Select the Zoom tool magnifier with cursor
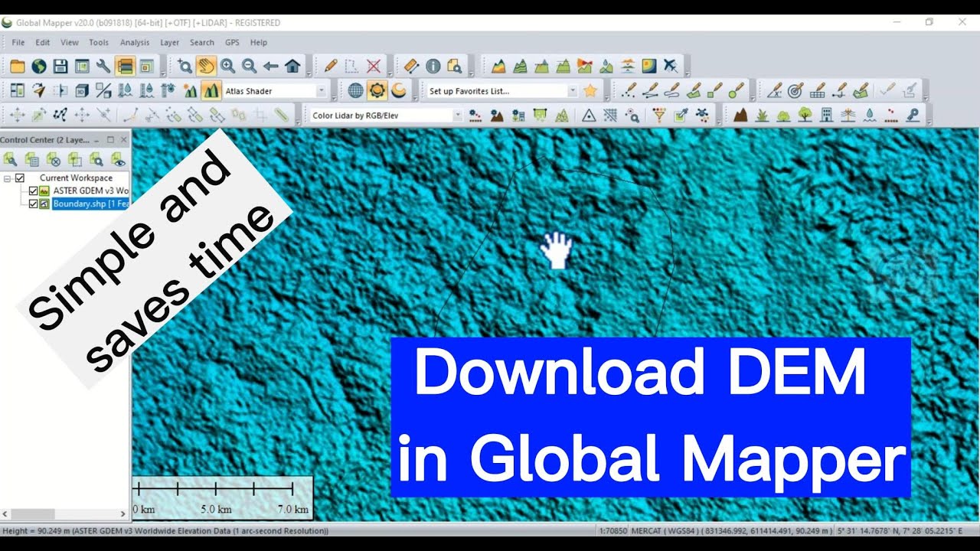This screenshot has height=551, width=980. pyautogui.click(x=185, y=66)
